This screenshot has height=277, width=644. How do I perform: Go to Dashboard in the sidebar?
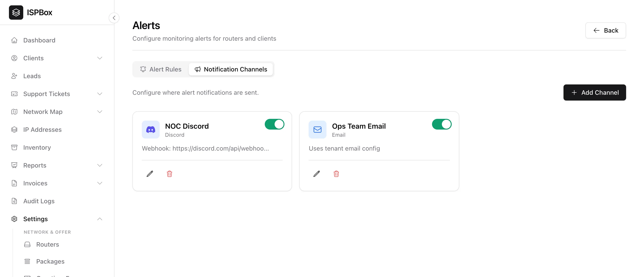57,40
